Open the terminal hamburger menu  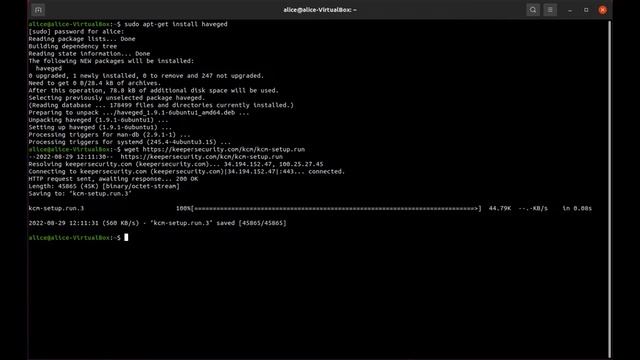point(550,10)
